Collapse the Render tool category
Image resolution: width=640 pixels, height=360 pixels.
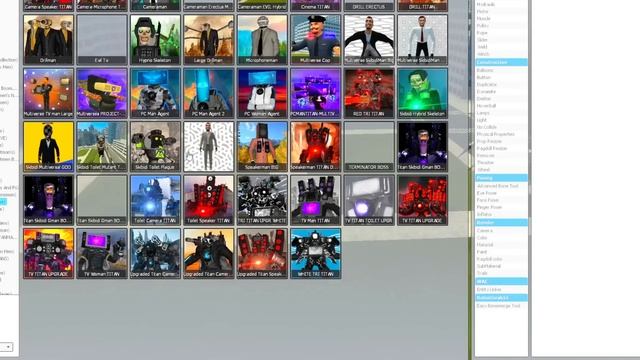(501, 222)
